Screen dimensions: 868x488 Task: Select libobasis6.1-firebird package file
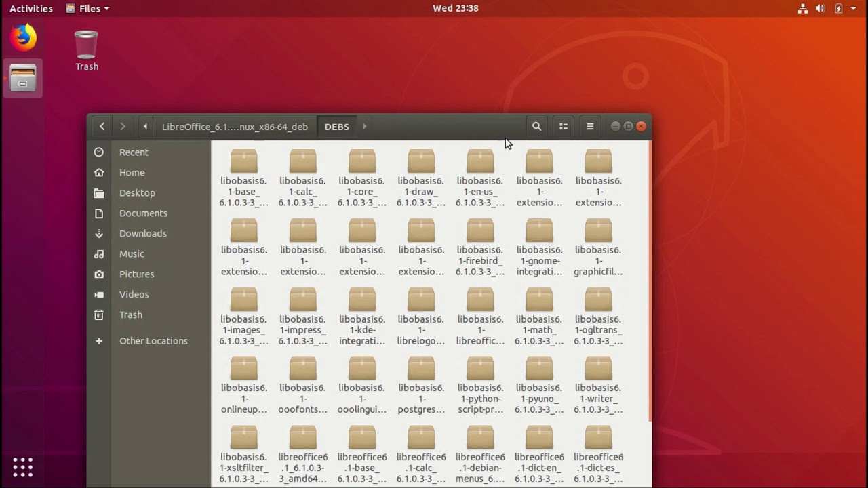point(480,247)
